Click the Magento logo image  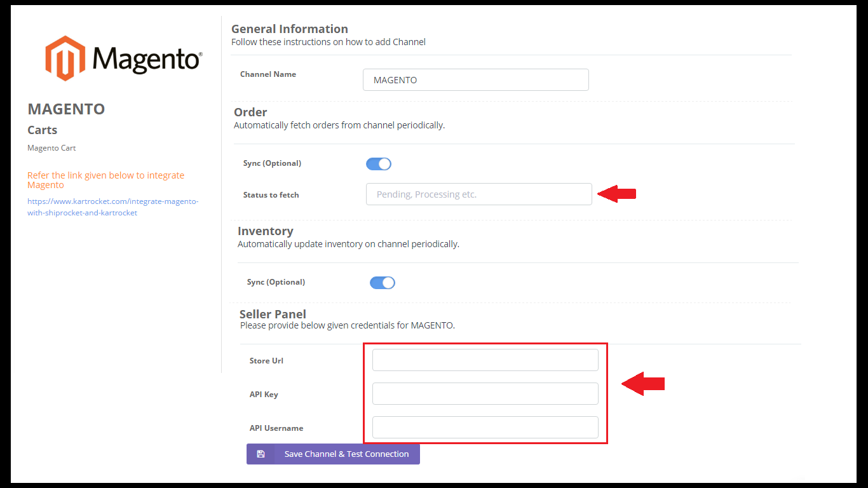123,58
